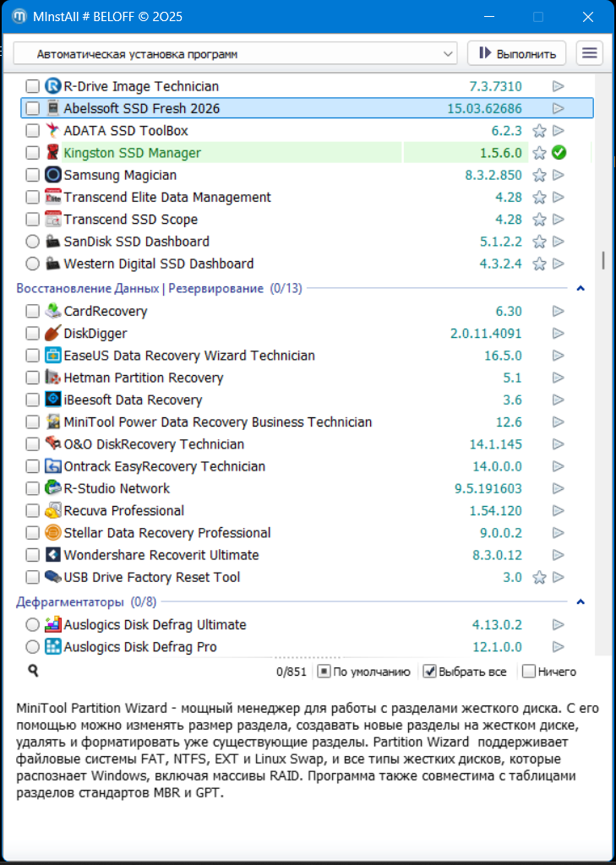Click the vertical scrollbar thumb
The width and height of the screenshot is (616, 865).
click(x=602, y=259)
